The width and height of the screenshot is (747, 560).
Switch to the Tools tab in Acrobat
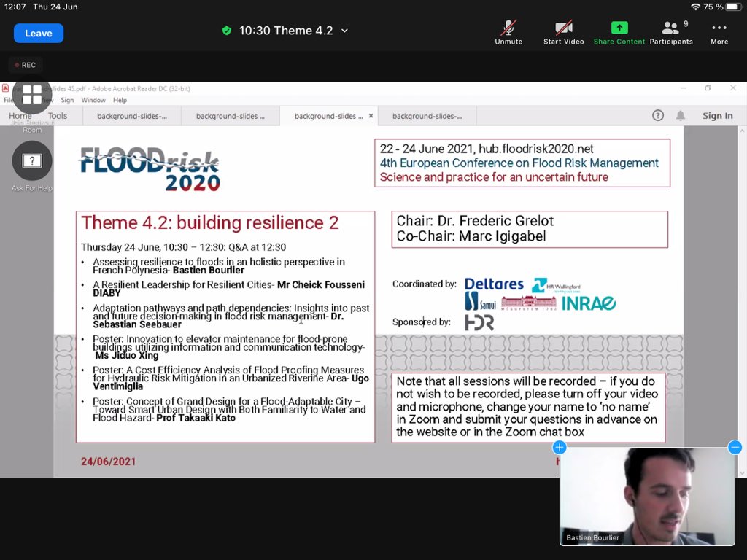[57, 116]
